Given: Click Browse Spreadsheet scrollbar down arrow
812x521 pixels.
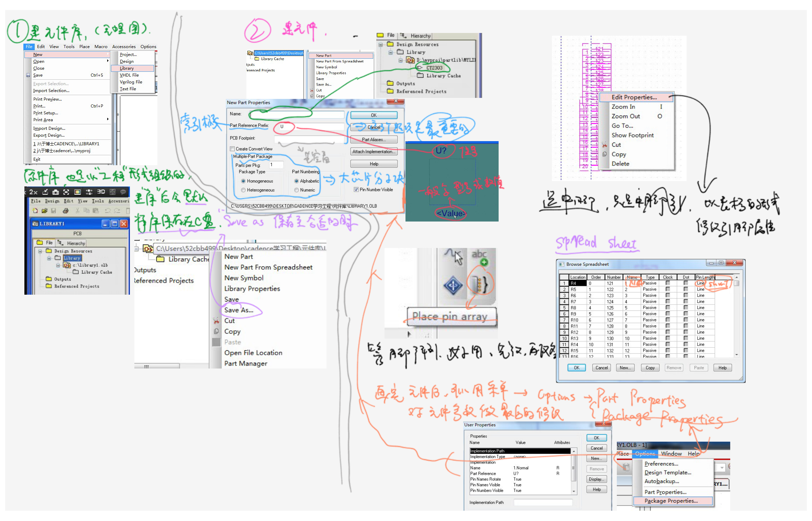Looking at the screenshot, I should click(x=736, y=354).
